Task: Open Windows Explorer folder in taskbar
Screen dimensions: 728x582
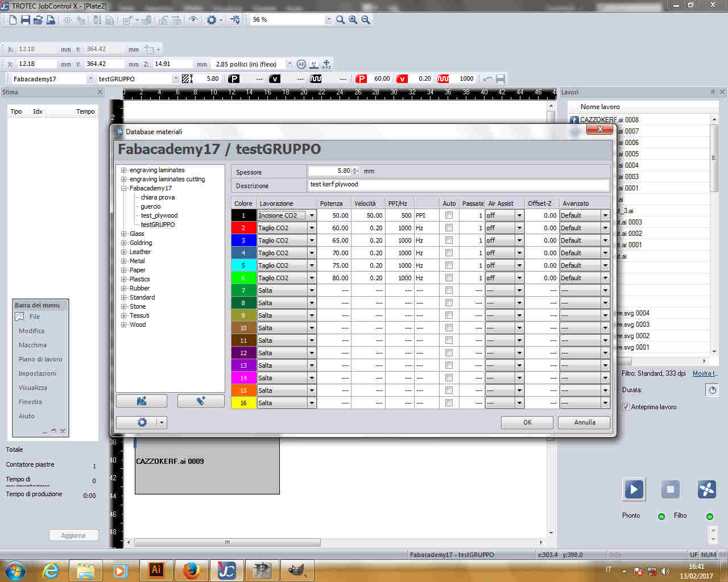Action: point(85,570)
